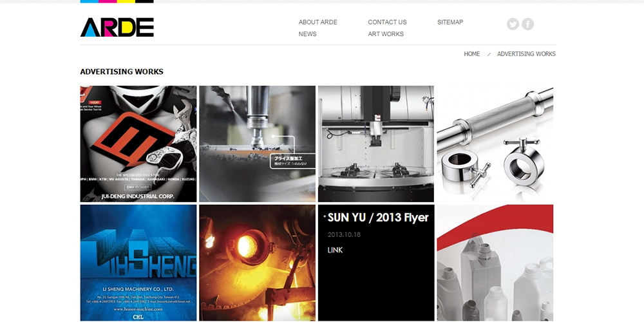This screenshot has width=644, height=322.
Task: Open the ART WORKS menu item
Action: (386, 34)
